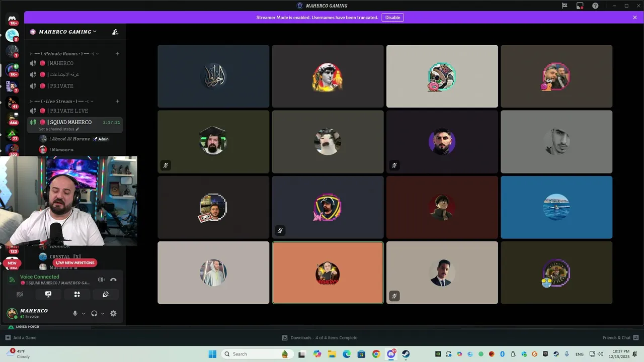
Task: Select the white dog avatar participant tile
Action: (x=328, y=142)
